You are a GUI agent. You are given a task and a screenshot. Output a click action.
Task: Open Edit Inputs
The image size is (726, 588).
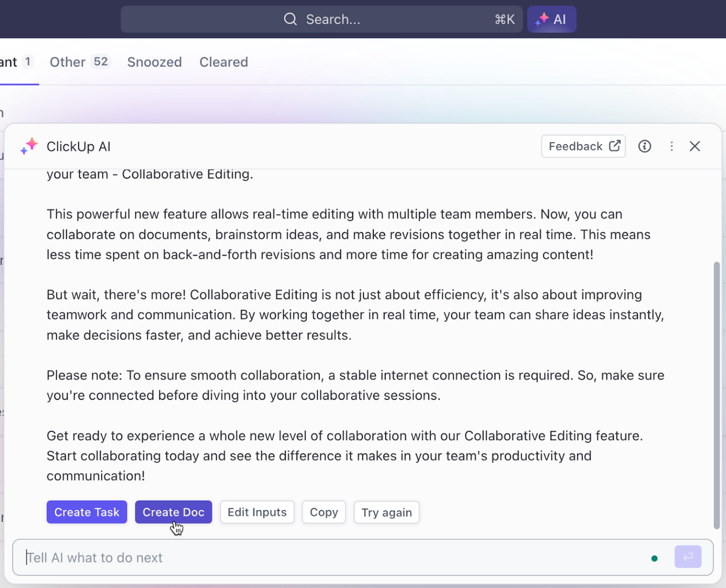[257, 512]
